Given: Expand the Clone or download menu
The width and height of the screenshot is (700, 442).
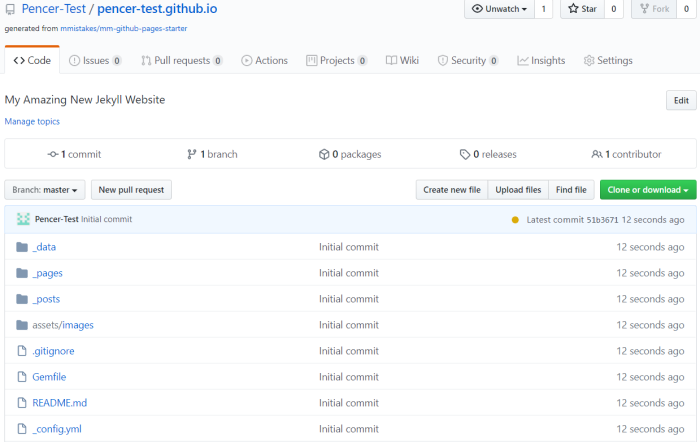Looking at the screenshot, I should [x=648, y=190].
